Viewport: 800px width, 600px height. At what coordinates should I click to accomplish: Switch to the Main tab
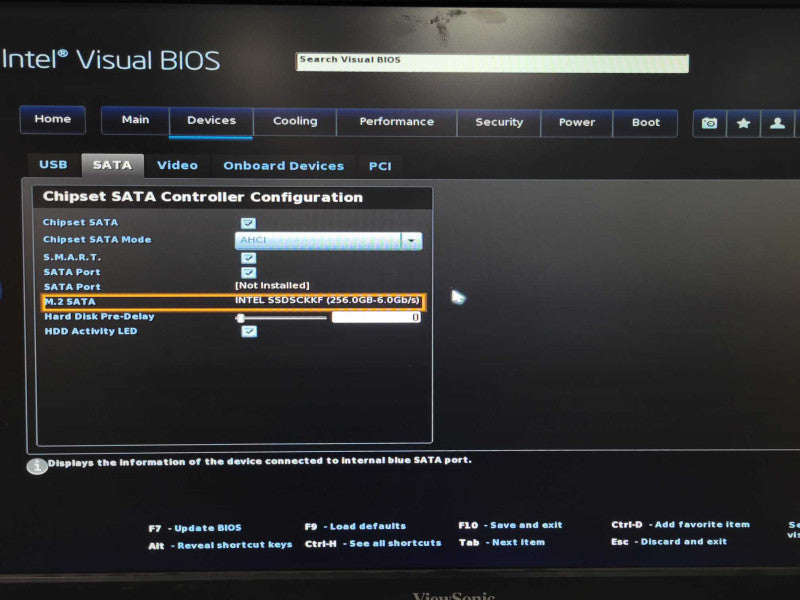click(135, 120)
